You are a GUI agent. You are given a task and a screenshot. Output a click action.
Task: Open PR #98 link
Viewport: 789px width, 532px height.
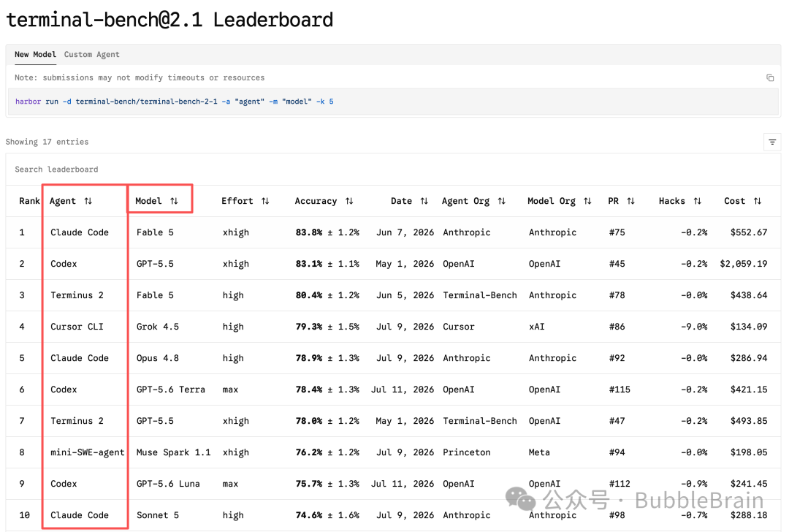pyautogui.click(x=617, y=515)
